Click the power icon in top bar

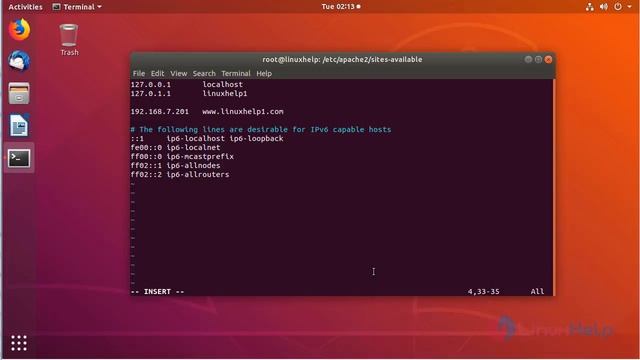[618, 7]
